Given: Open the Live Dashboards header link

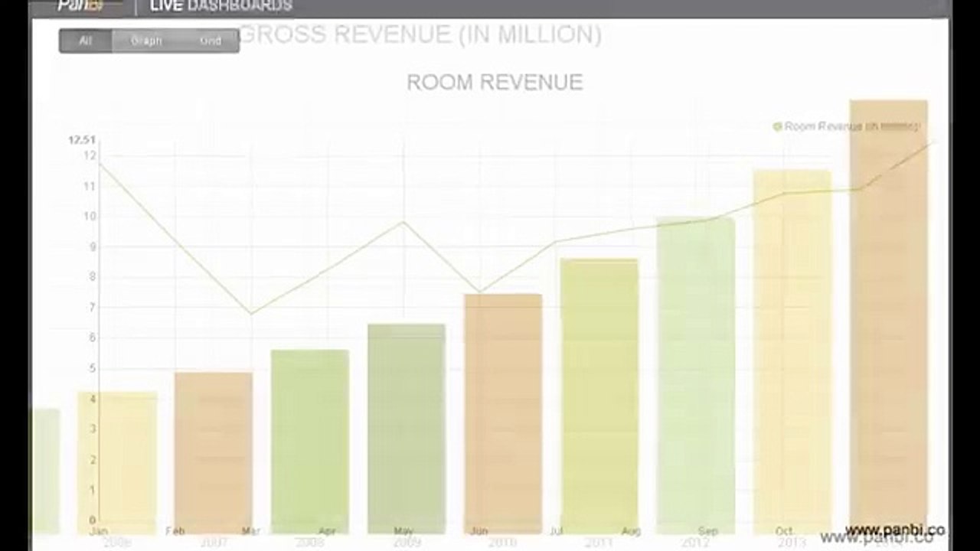Looking at the screenshot, I should (x=221, y=6).
